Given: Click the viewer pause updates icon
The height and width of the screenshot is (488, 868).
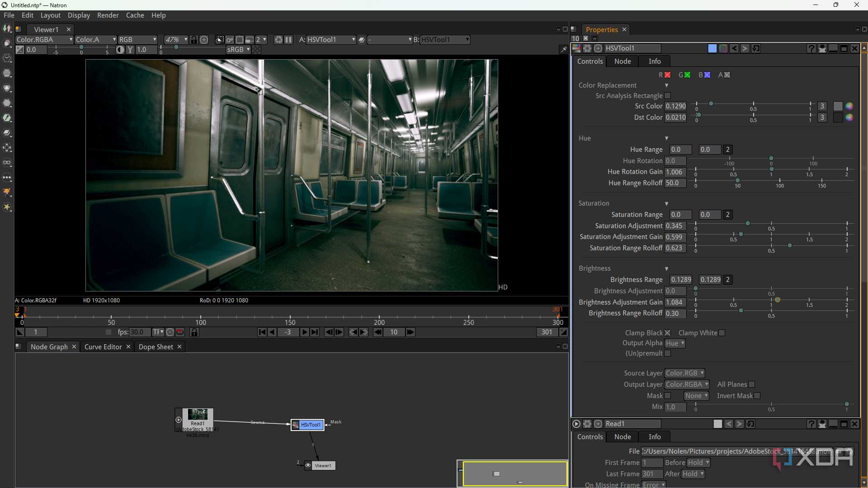Looking at the screenshot, I should 288,40.
